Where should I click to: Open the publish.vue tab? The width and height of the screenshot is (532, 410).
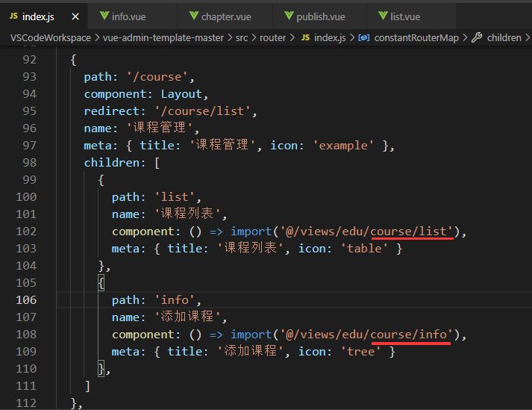pos(321,16)
